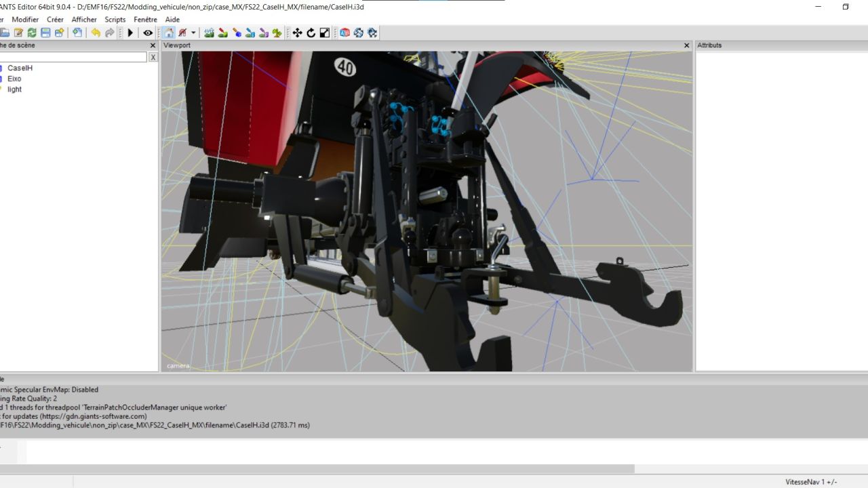Undo with the yellow arrow icon

[96, 33]
